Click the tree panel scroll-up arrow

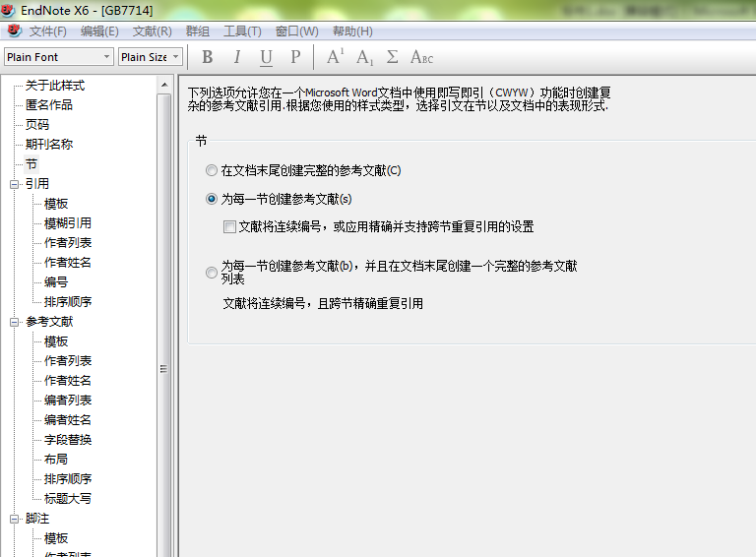[x=164, y=85]
